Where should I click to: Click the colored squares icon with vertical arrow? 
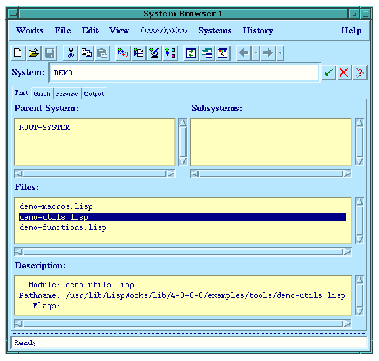(170, 53)
